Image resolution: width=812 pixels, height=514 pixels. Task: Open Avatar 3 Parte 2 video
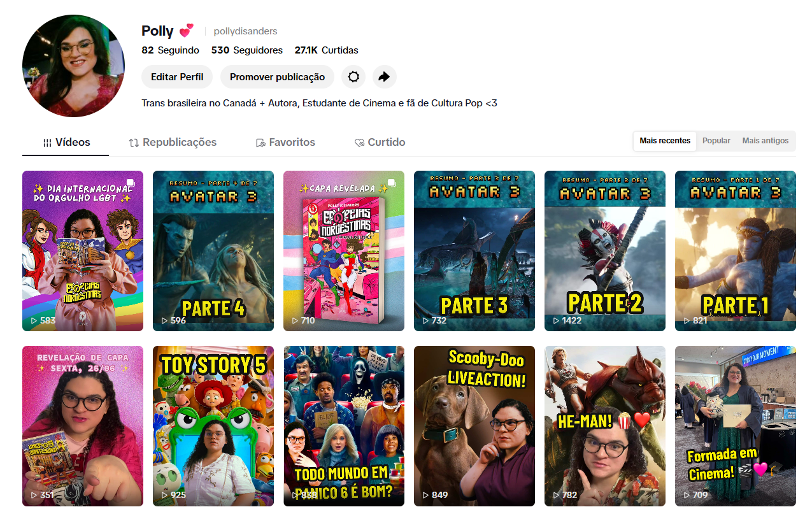pyautogui.click(x=605, y=251)
